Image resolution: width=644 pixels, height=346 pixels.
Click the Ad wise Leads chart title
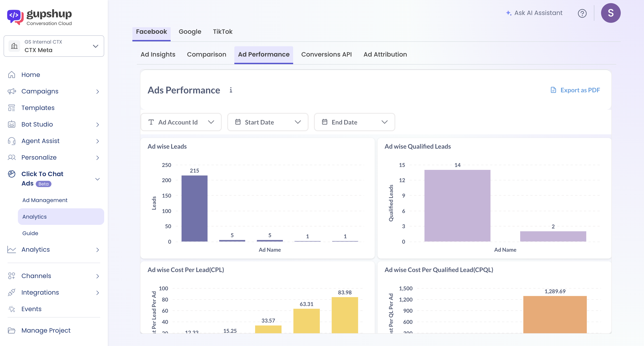[167, 146]
